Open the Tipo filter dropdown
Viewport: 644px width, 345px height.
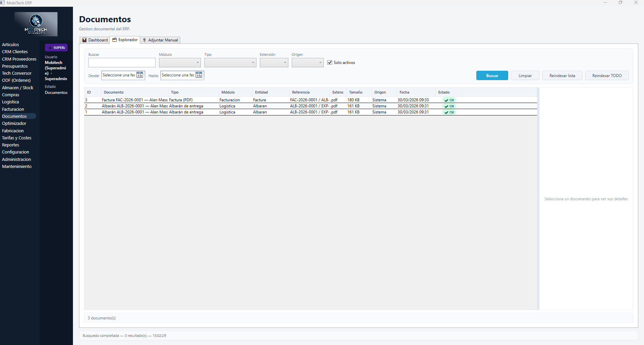tap(230, 63)
